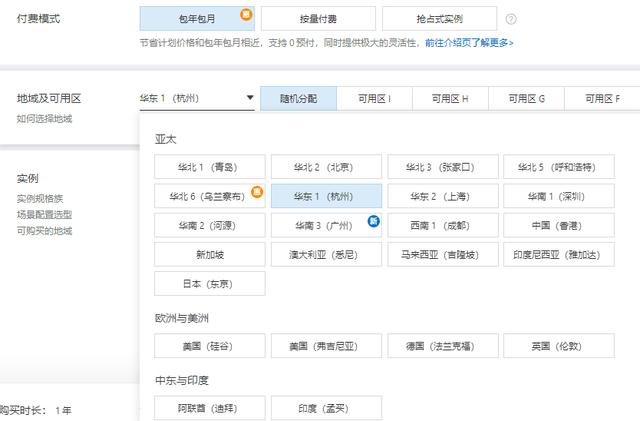Pick 美国（硅谷）region option
The width and height of the screenshot is (640, 421).
[210, 346]
